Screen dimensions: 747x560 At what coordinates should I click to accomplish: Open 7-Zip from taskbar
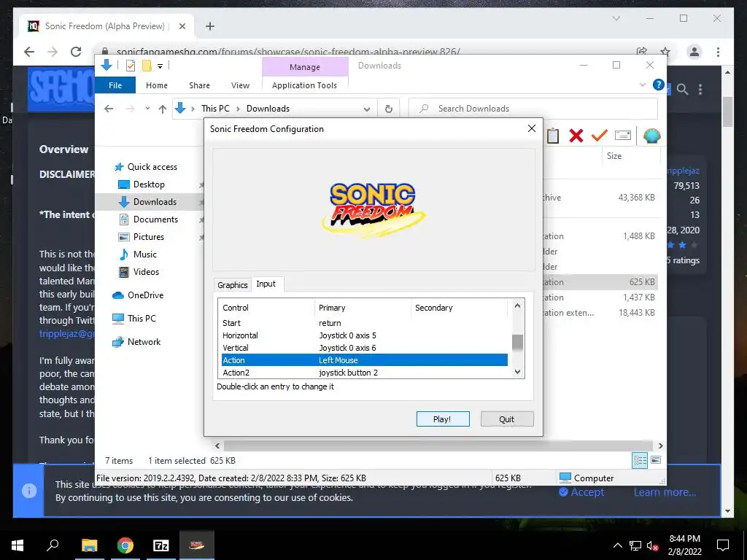click(161, 545)
